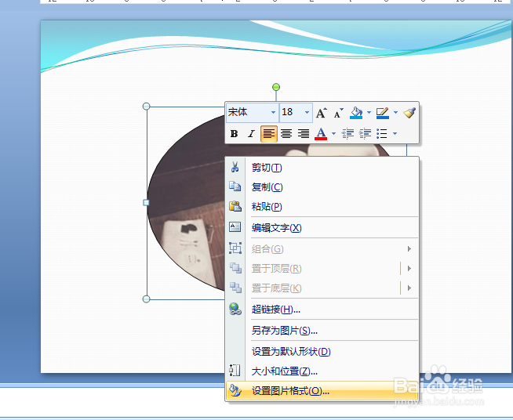
Task: Apply shape fill paint bucket
Action: click(x=356, y=113)
